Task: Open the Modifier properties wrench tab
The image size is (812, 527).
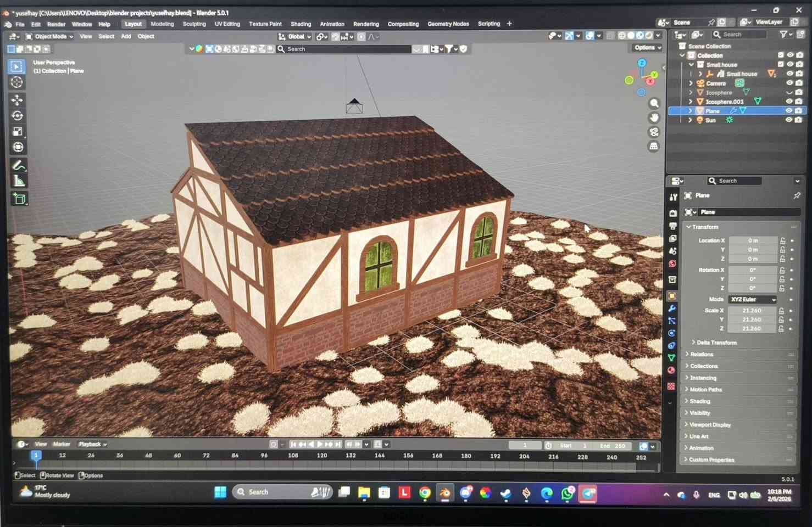Action: [671, 308]
